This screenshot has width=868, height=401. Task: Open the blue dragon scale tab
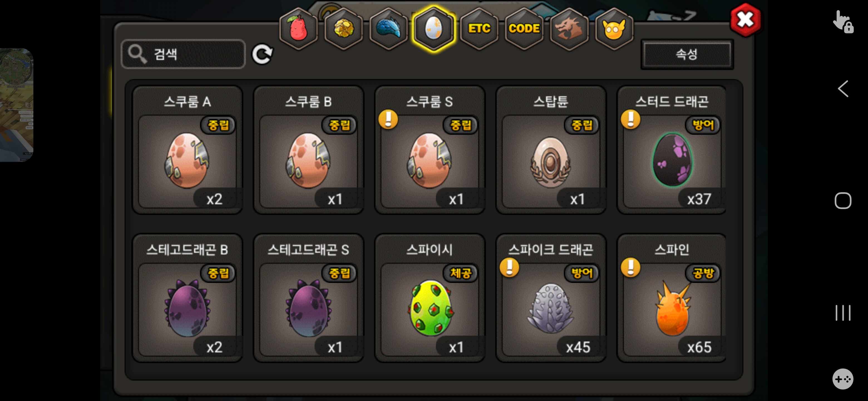click(x=388, y=29)
